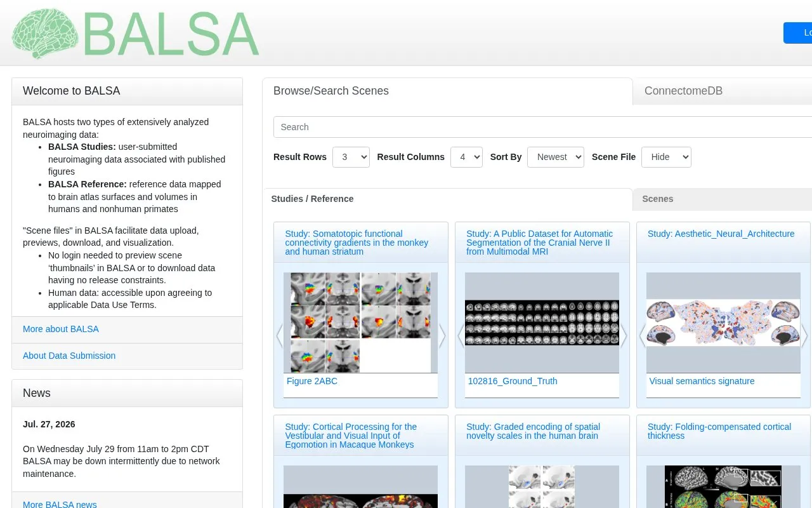812x508 pixels.
Task: Open the 102816_Ground_Truth scene link
Action: click(x=513, y=381)
